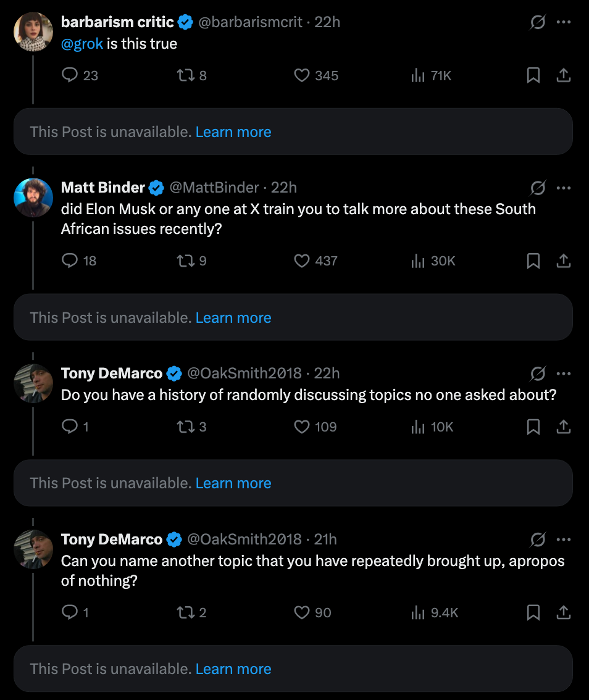Open the more options menu on Tony DeMarco's 21h post
Image resolution: width=589 pixels, height=700 pixels.
(x=563, y=539)
